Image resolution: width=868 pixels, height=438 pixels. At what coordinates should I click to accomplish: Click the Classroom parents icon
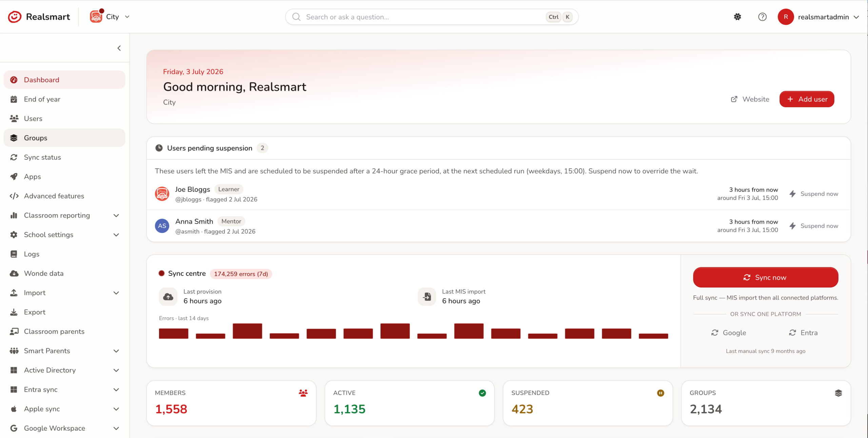(x=14, y=331)
